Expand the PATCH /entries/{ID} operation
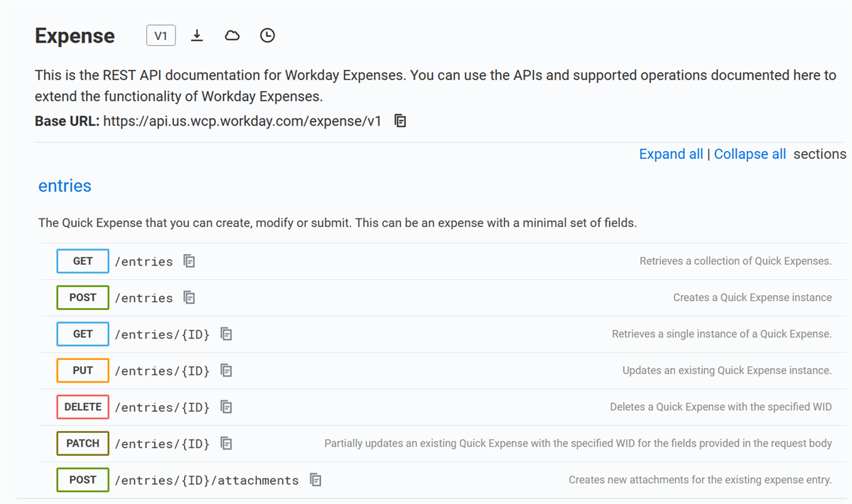This screenshot has height=504, width=852. (x=444, y=444)
